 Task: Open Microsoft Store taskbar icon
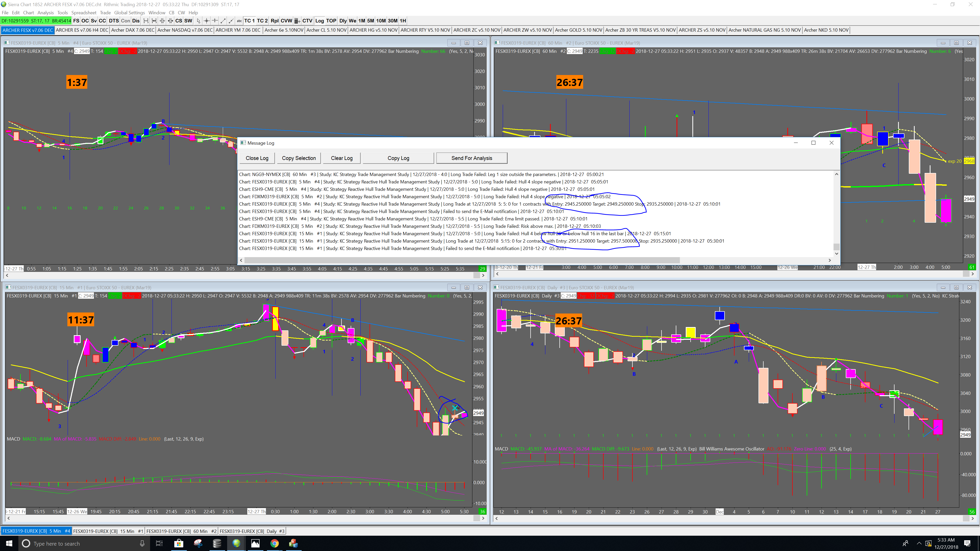tap(178, 543)
